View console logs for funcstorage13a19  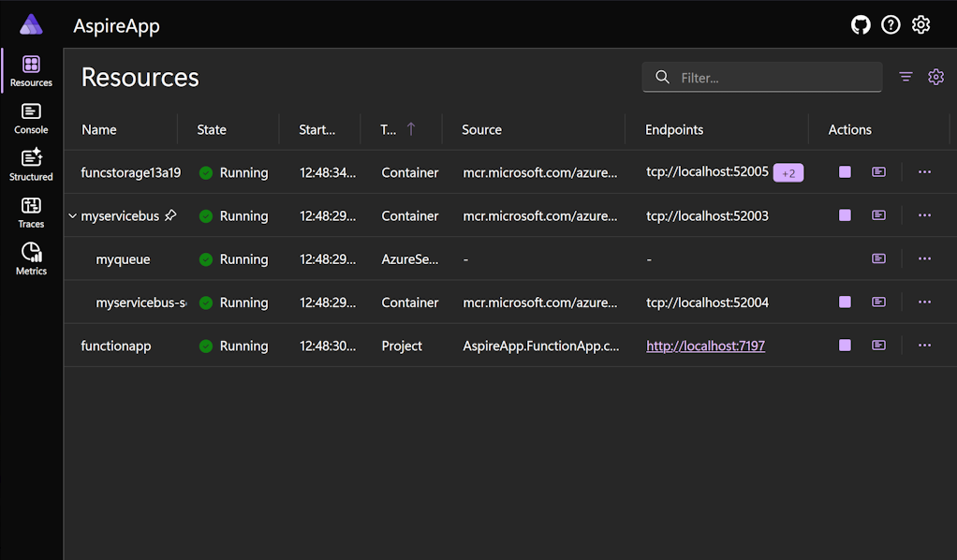click(878, 171)
